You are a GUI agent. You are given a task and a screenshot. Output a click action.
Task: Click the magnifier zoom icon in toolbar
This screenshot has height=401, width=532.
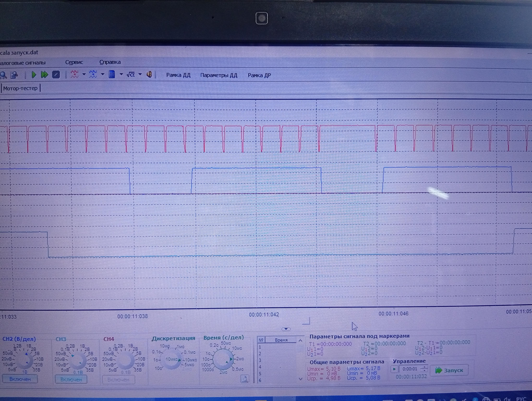tap(3, 75)
